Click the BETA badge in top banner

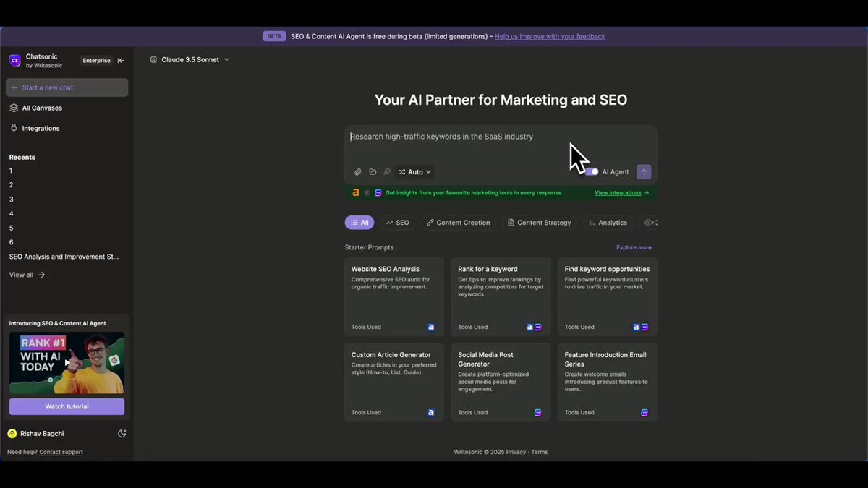pos(274,36)
